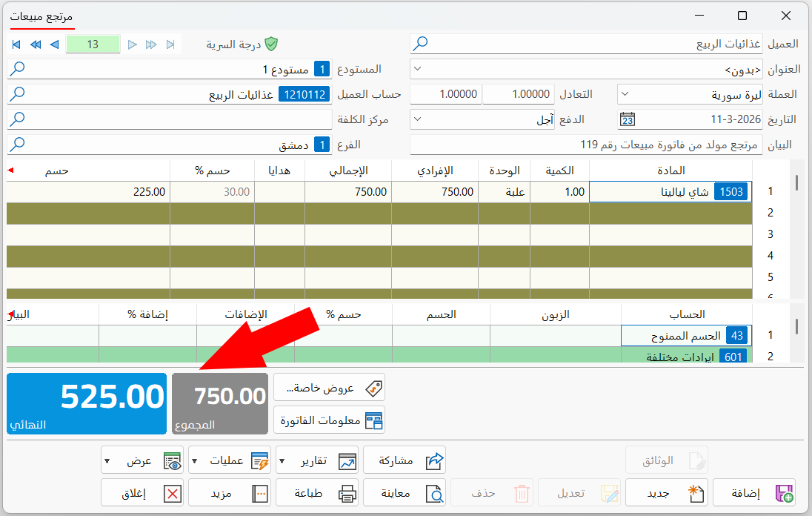Open the تقارير reports menu
Image resolution: width=812 pixels, height=516 pixels.
pyautogui.click(x=317, y=460)
